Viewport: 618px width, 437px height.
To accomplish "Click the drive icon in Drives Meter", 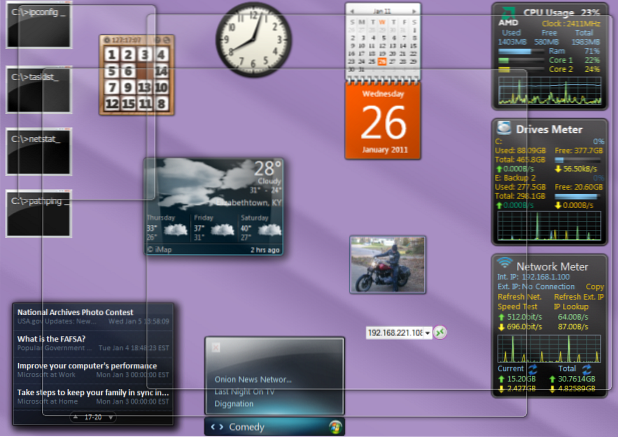I will click(505, 127).
